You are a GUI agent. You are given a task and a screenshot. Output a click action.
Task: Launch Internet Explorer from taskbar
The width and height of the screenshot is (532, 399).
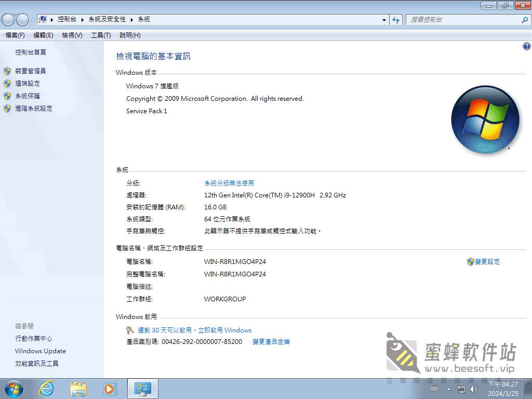click(46, 389)
